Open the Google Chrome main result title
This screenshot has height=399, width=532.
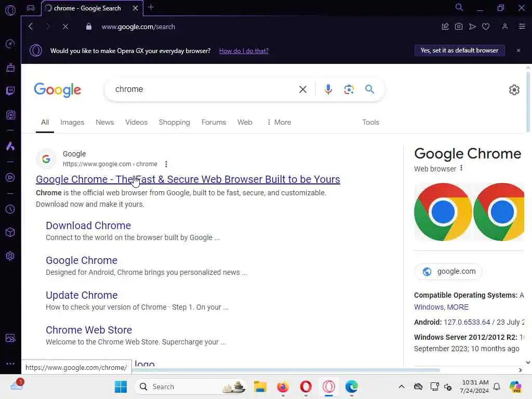tap(188, 179)
